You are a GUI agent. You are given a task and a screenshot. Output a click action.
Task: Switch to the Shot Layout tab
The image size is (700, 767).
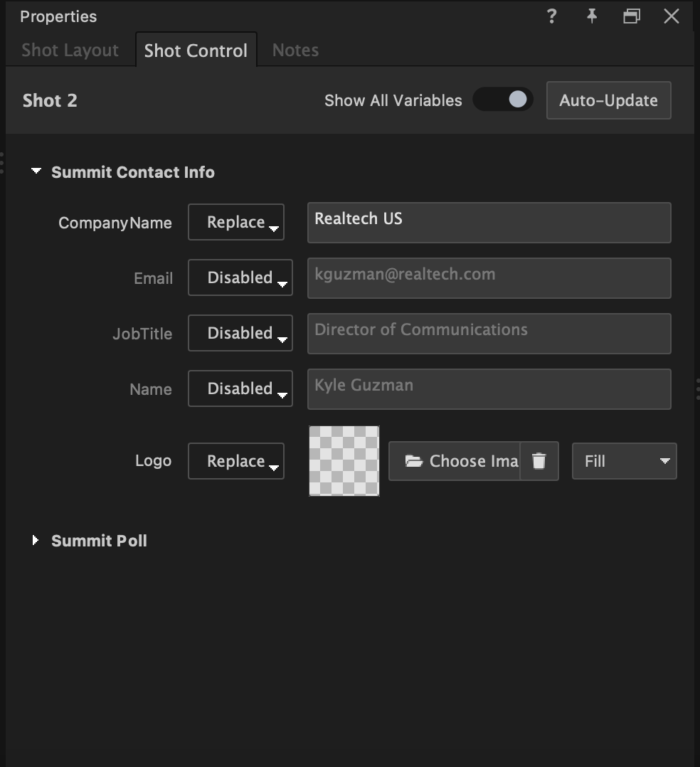tap(70, 50)
